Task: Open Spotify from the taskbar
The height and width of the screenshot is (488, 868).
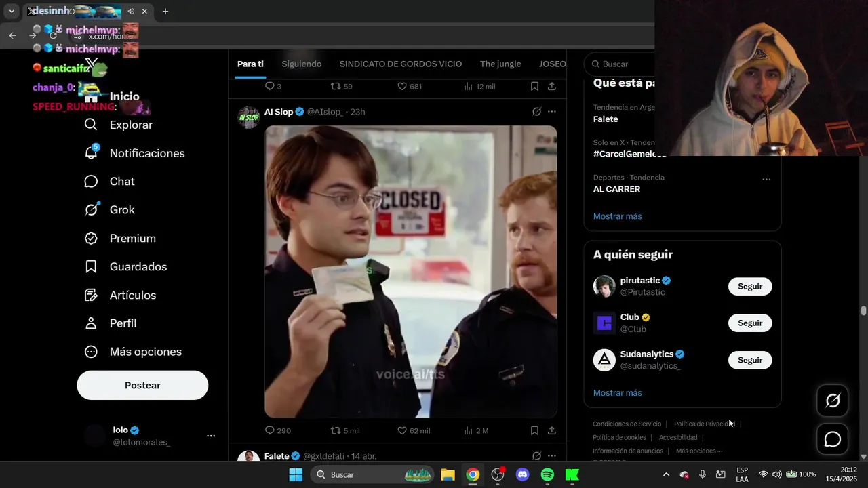Action: tap(547, 474)
